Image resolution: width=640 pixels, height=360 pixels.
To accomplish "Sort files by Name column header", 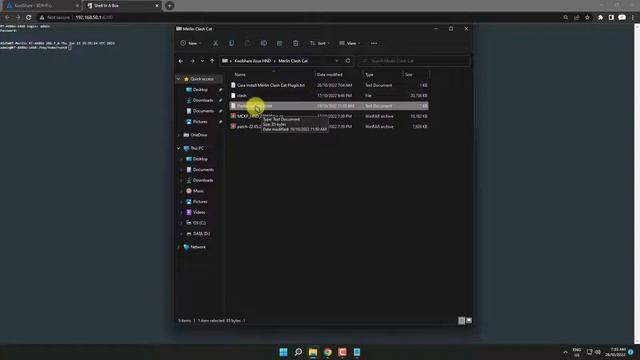I will (240, 75).
